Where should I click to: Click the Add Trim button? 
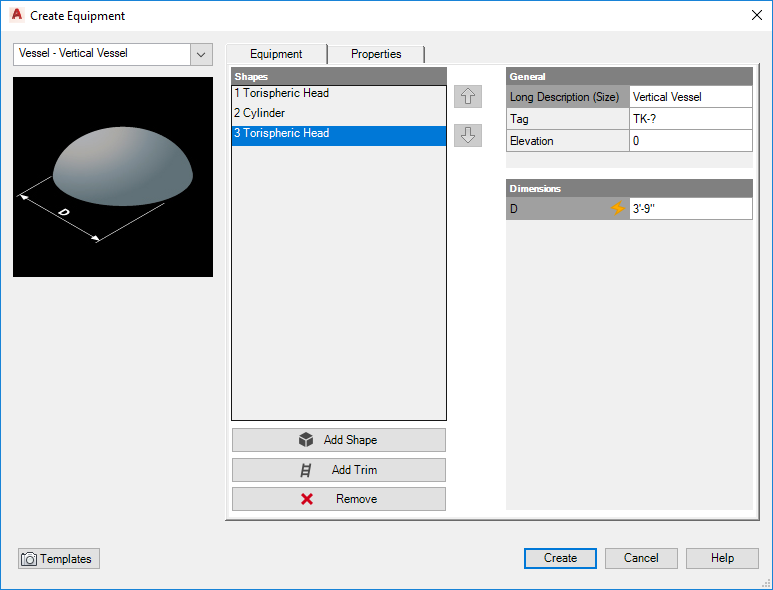tap(339, 470)
